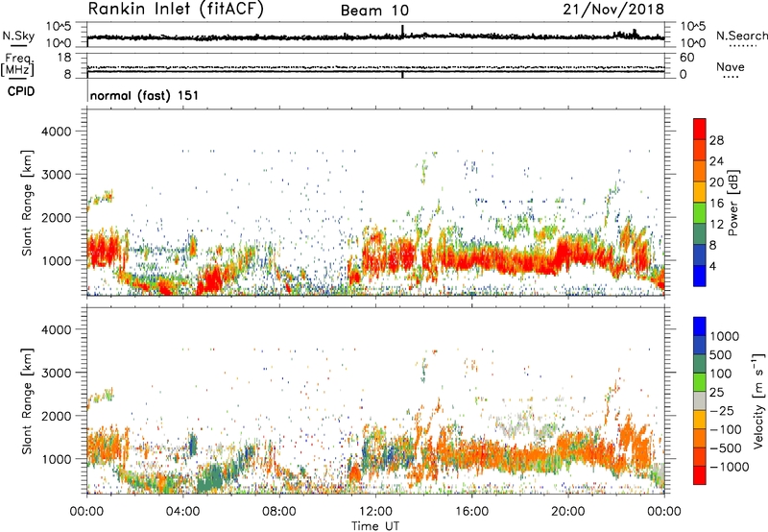Click the 'Velocity [m s-1]' colorbar label
The width and height of the screenshot is (768, 532).
coord(758,400)
